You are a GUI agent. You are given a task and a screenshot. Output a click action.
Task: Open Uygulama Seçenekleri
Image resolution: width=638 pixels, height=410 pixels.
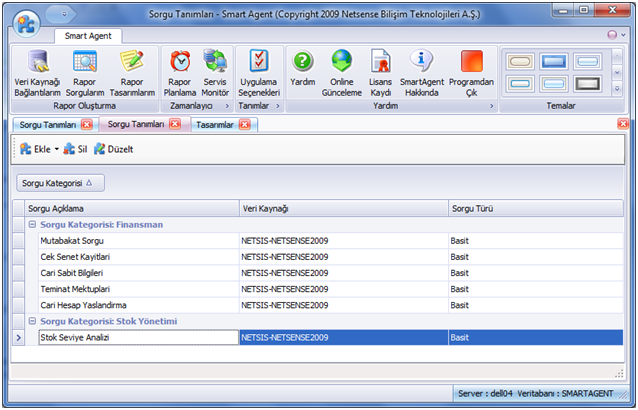(x=259, y=74)
